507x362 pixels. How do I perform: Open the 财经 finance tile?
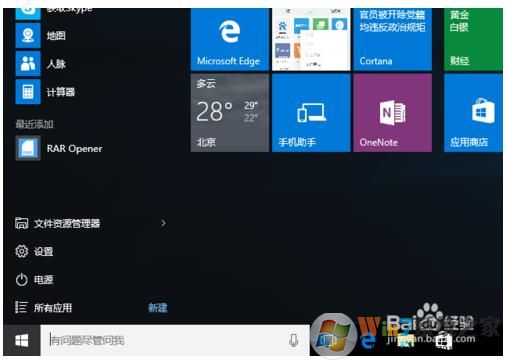coord(473,39)
